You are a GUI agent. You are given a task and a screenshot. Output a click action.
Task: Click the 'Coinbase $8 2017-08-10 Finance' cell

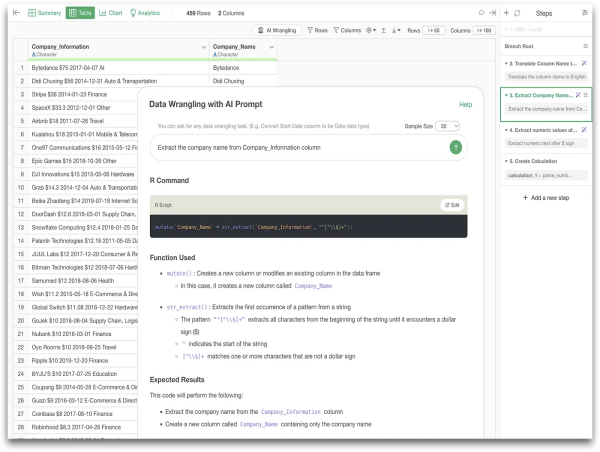(x=83, y=414)
